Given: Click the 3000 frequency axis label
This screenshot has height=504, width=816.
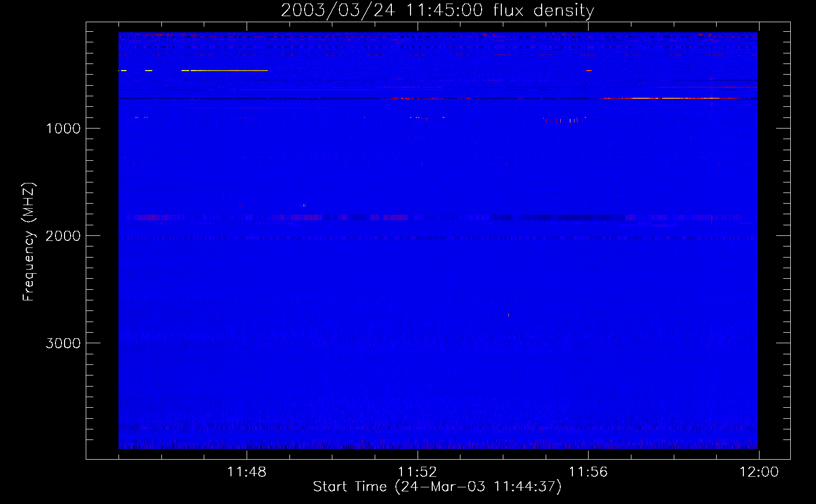Looking at the screenshot, I should 63,343.
